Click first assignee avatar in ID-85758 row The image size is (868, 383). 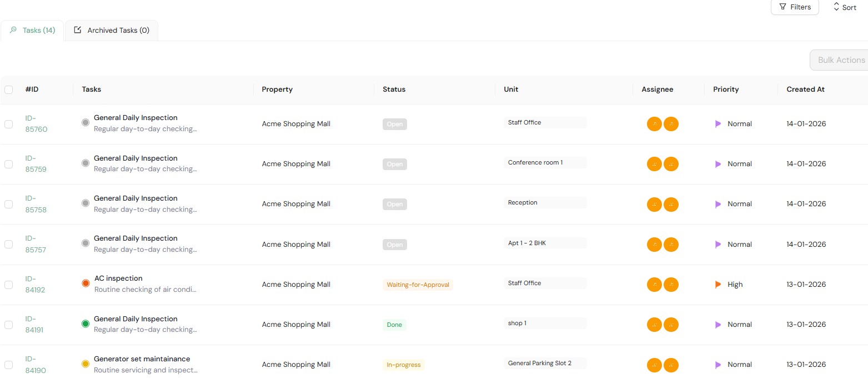[654, 205]
